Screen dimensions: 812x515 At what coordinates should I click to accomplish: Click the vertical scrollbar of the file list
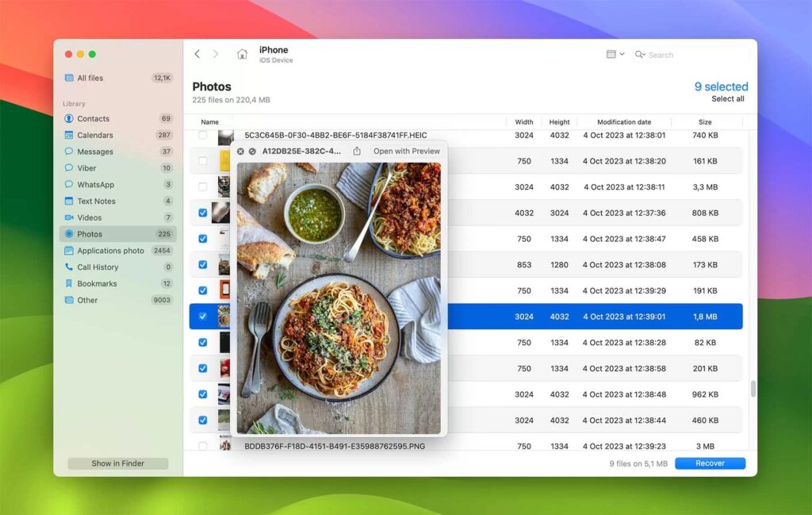753,389
